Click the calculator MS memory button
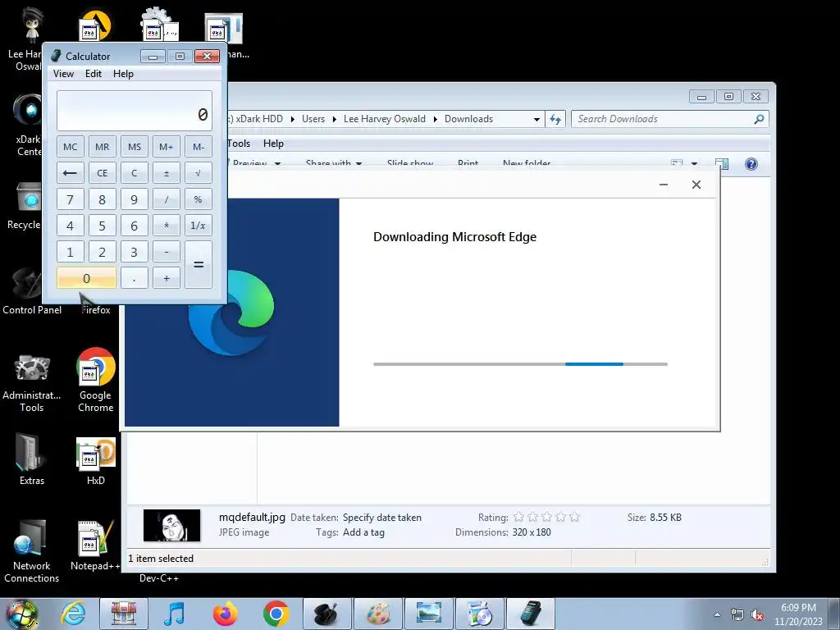Viewport: 840px width, 630px height. point(135,147)
